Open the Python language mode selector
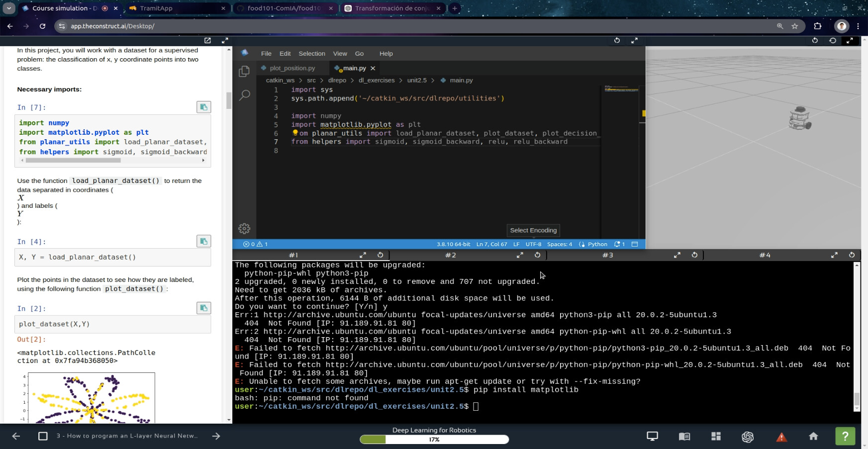Screen dimensions: 868x449 (x=597, y=244)
